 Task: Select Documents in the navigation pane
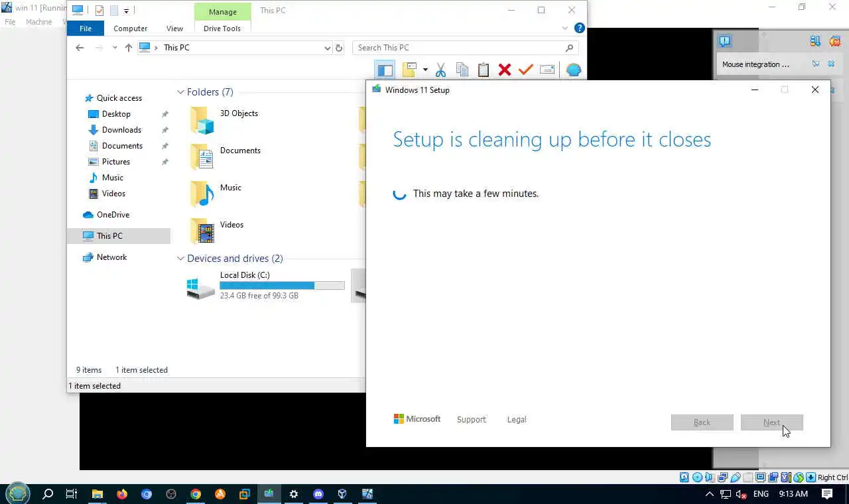tap(122, 146)
